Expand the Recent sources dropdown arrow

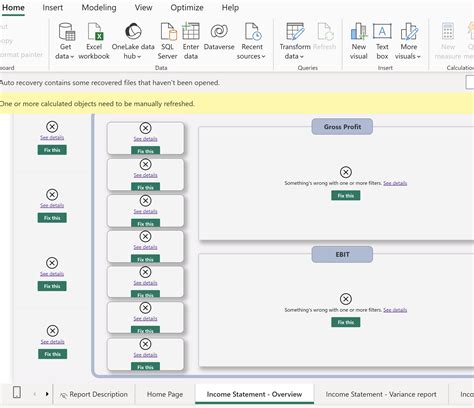tap(263, 57)
